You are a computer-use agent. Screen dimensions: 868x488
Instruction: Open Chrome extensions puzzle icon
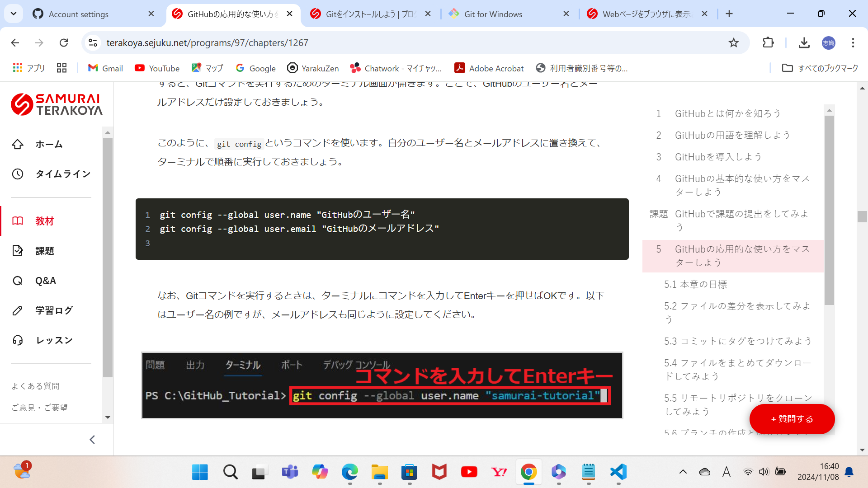(768, 42)
